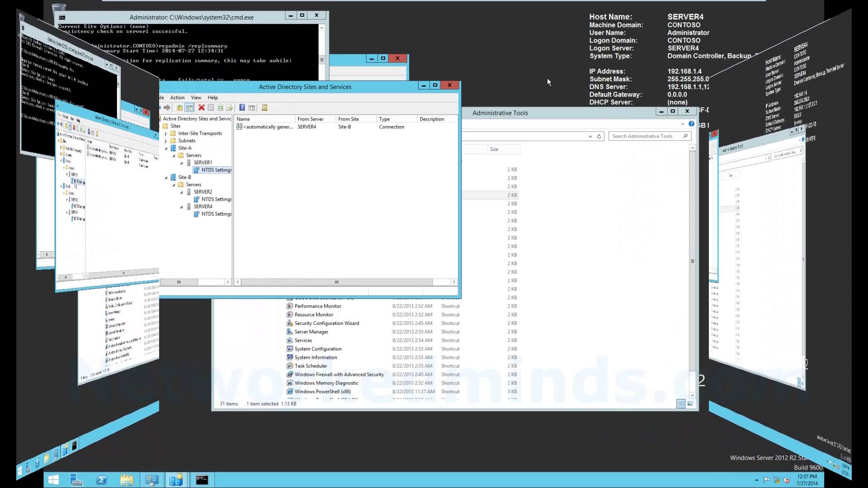The image size is (868, 488).
Task: Collapse the SERVER2 node
Action: 182,192
